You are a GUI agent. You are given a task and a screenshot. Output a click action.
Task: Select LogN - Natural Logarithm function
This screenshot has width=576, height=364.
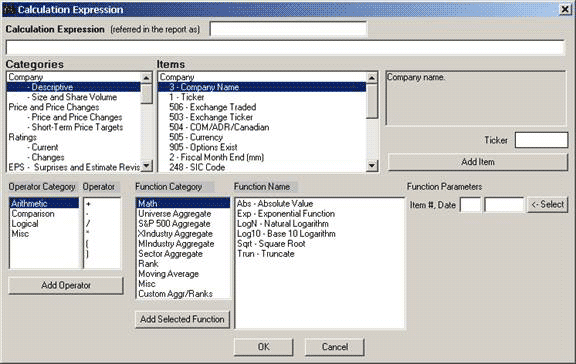pyautogui.click(x=320, y=224)
